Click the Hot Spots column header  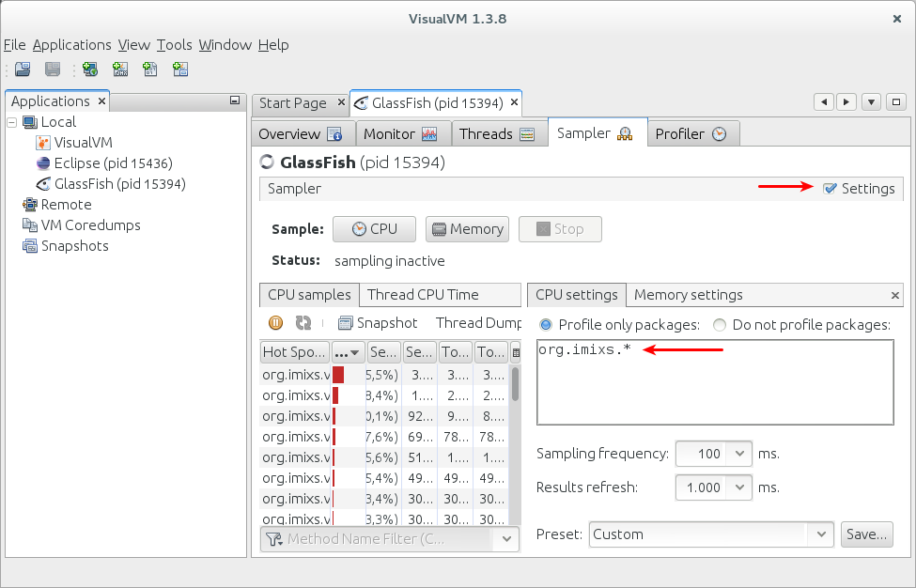(x=295, y=352)
